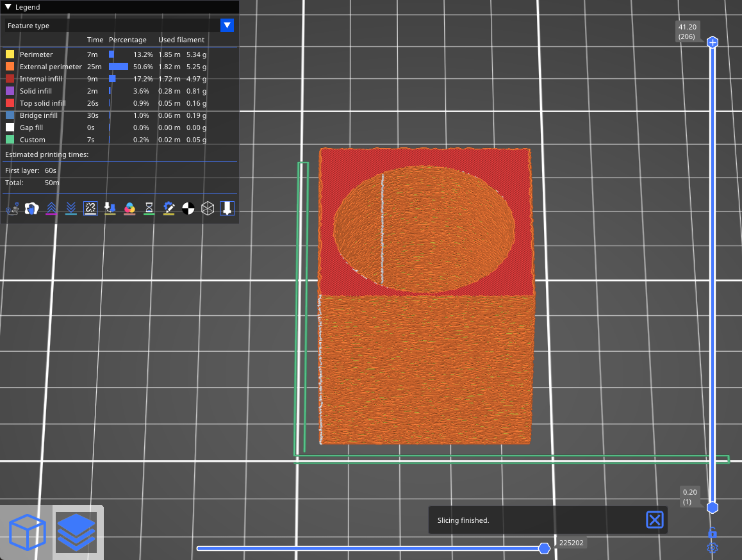Viewport: 742px width, 560px height.
Task: Hide External perimeter in legend
Action: point(51,67)
